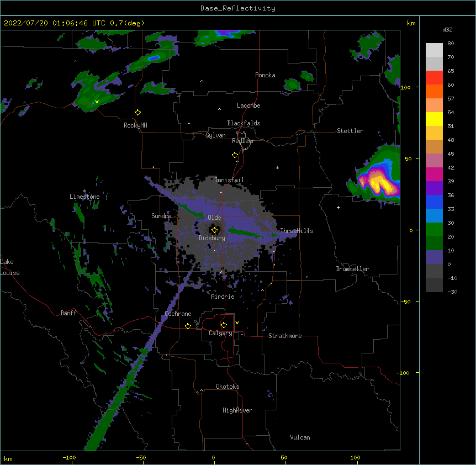Click the radar site diamond between Olds and Didsbury
Viewport: 476px width, 465px height.
(214, 230)
